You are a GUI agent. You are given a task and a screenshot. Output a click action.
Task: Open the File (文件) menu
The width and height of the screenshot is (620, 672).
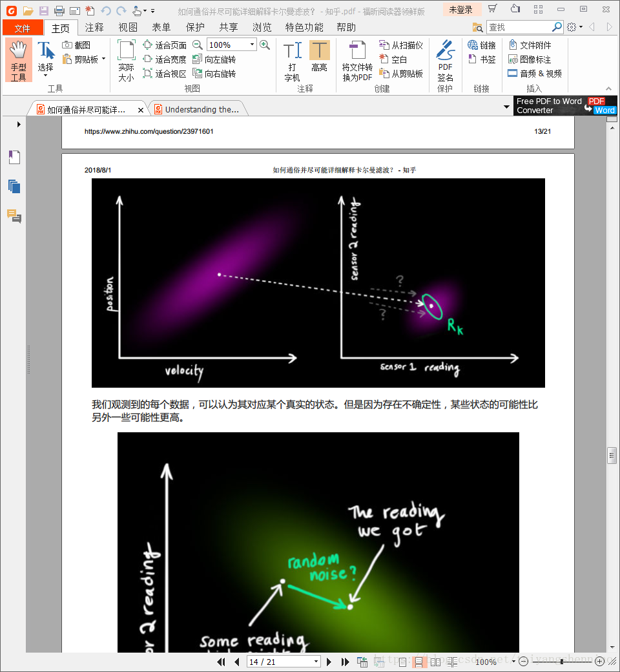(x=23, y=28)
